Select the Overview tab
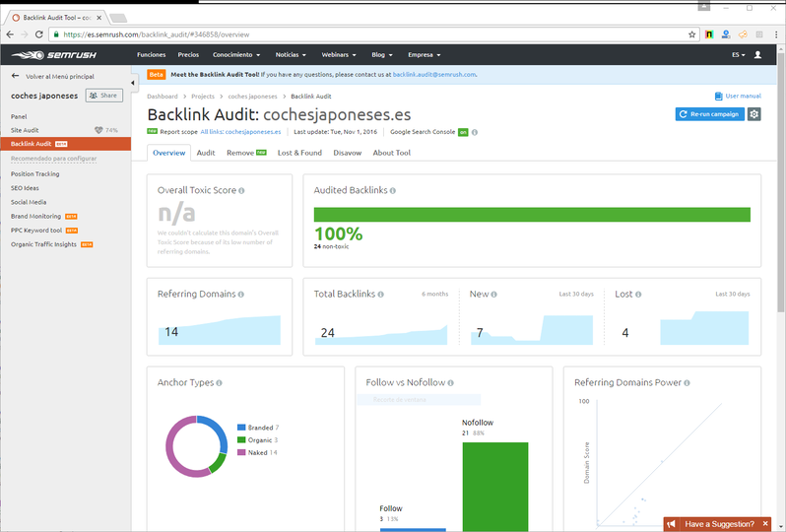The height and width of the screenshot is (532, 786). point(169,153)
